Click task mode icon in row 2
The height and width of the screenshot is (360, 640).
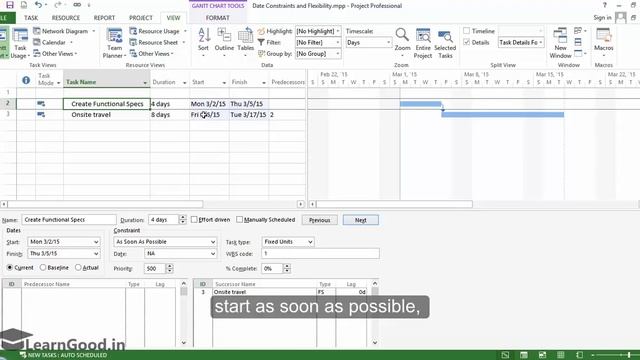click(41, 104)
